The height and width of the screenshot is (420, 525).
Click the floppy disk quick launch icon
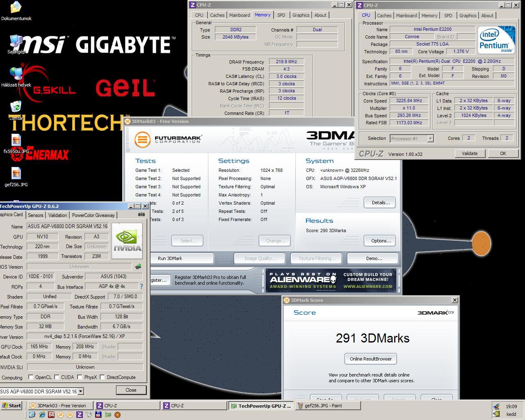click(x=98, y=415)
